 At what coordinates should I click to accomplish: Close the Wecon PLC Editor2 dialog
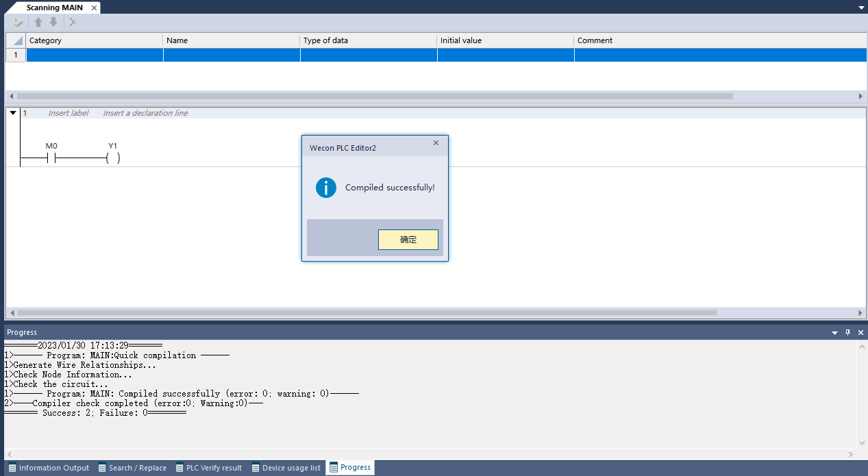click(436, 143)
